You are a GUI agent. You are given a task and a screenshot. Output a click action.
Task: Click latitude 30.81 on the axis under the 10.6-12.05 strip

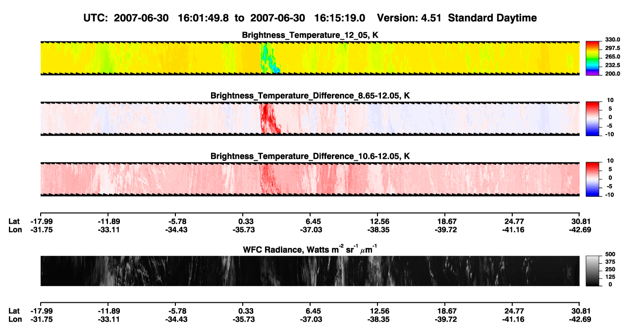click(580, 221)
